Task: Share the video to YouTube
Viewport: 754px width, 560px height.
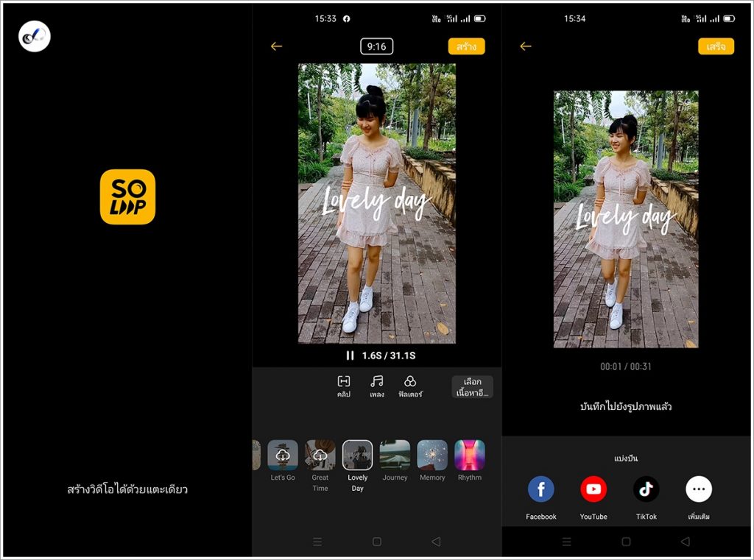Action: [x=593, y=489]
